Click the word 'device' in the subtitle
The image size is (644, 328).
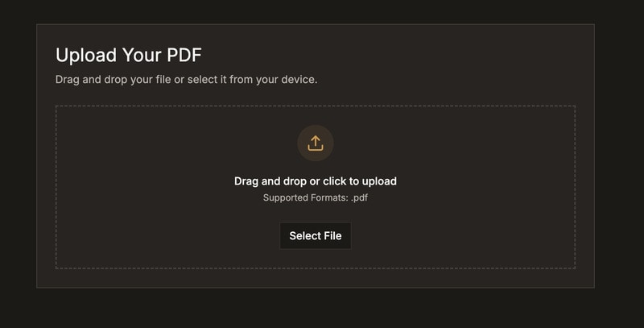pyautogui.click(x=295, y=80)
